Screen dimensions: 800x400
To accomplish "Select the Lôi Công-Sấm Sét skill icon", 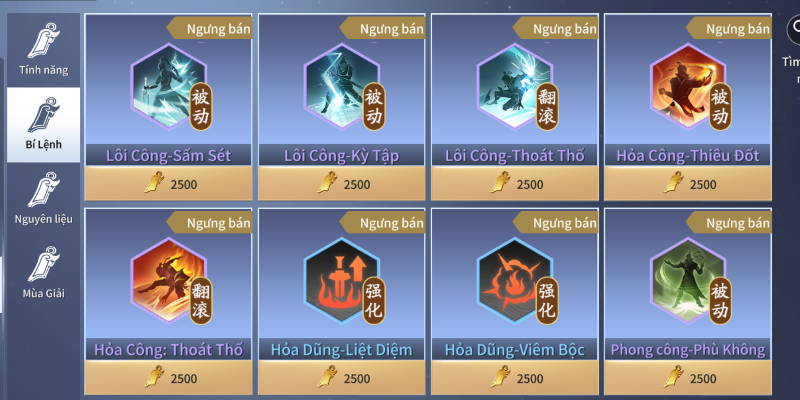I will [x=169, y=87].
